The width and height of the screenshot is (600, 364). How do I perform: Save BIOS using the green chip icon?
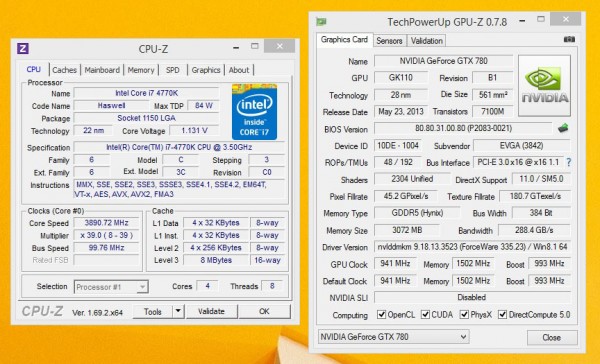pos(563,128)
